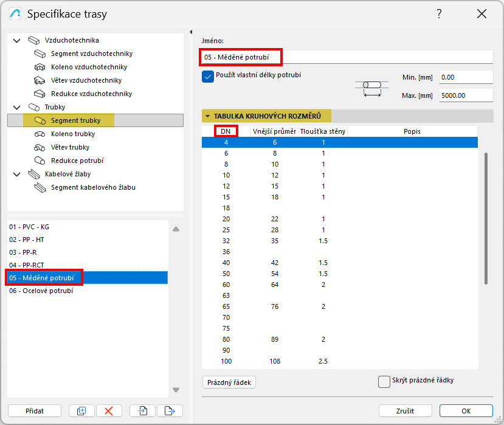This screenshot has height=425, width=504.
Task: Enable Skrýt prázdné řádky checkbox
Action: tap(384, 382)
